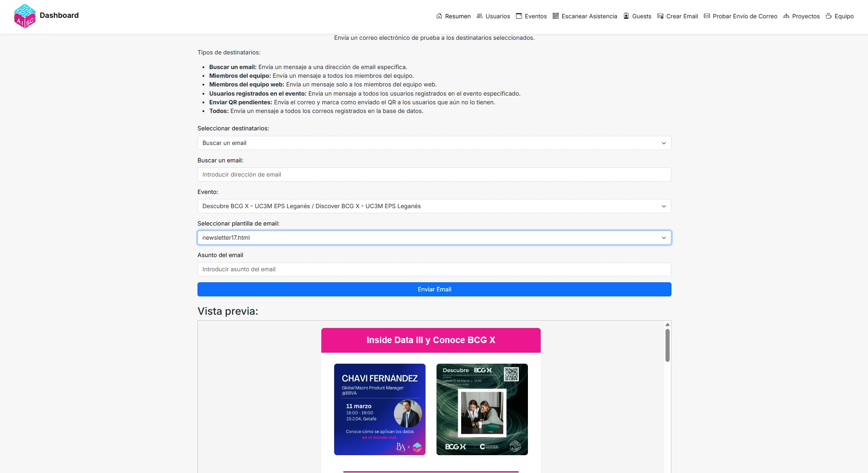Screen dimensions: 868x473
Task: Click the Asunto del email input field
Action: 434,269
